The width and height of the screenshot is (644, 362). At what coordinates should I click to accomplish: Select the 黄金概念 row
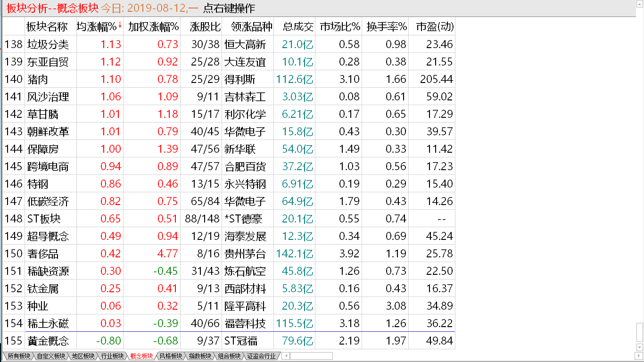coord(229,341)
